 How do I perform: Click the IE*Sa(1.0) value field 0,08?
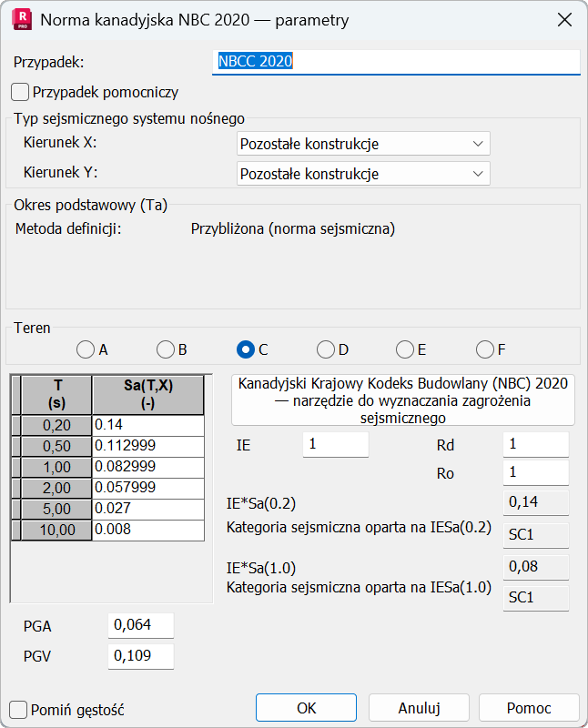536,567
